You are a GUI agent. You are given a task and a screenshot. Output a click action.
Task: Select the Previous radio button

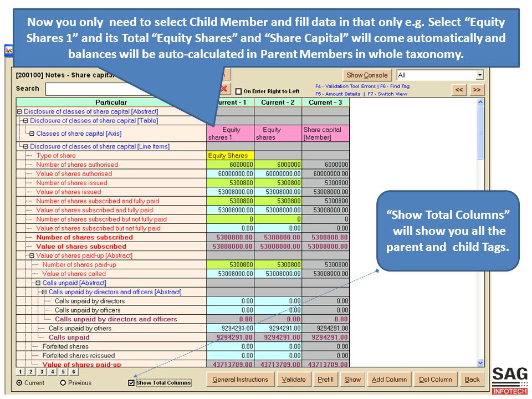point(63,383)
